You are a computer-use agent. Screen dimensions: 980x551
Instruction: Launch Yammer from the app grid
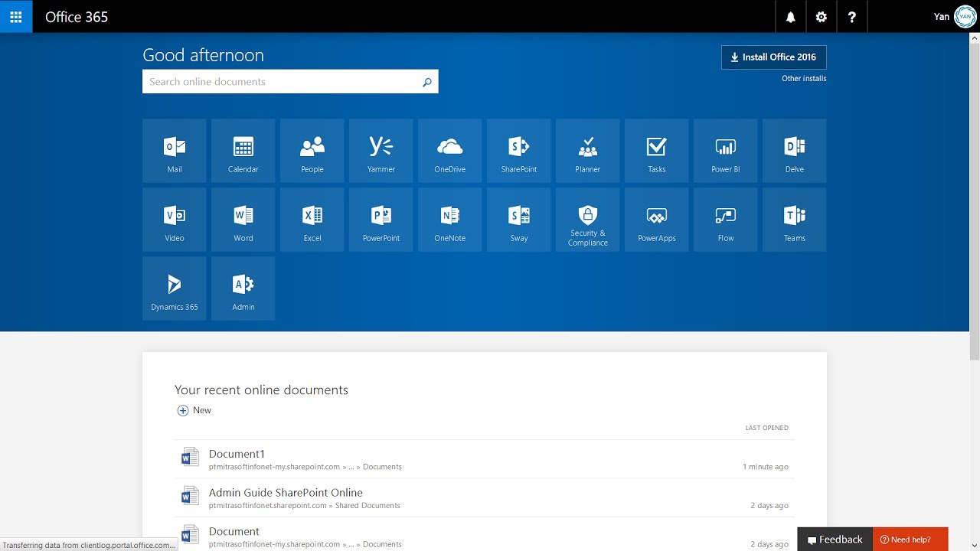click(x=381, y=151)
